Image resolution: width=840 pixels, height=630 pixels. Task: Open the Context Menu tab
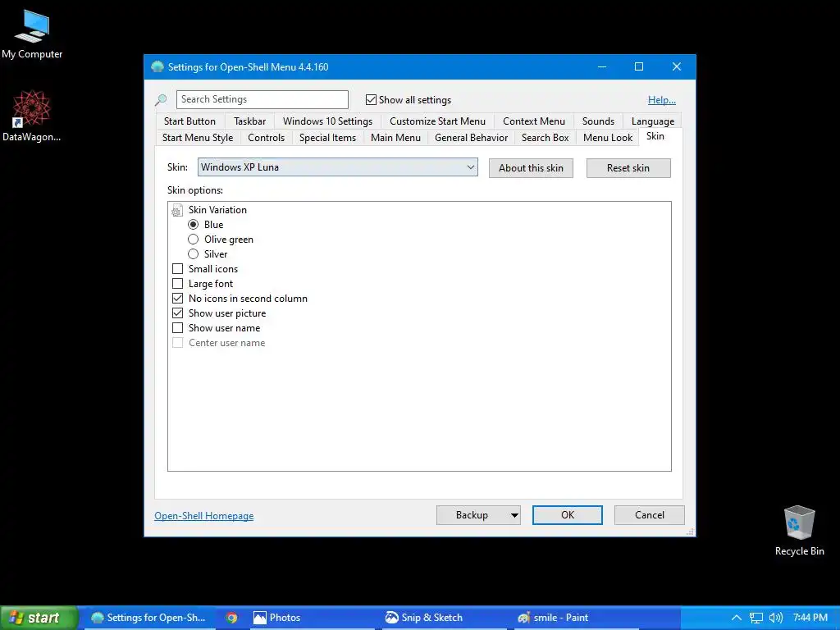tap(534, 121)
